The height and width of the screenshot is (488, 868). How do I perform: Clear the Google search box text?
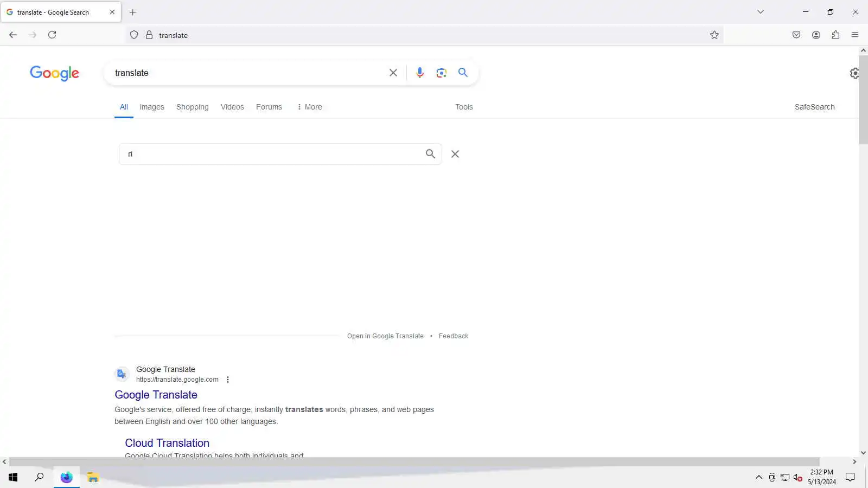393,73
